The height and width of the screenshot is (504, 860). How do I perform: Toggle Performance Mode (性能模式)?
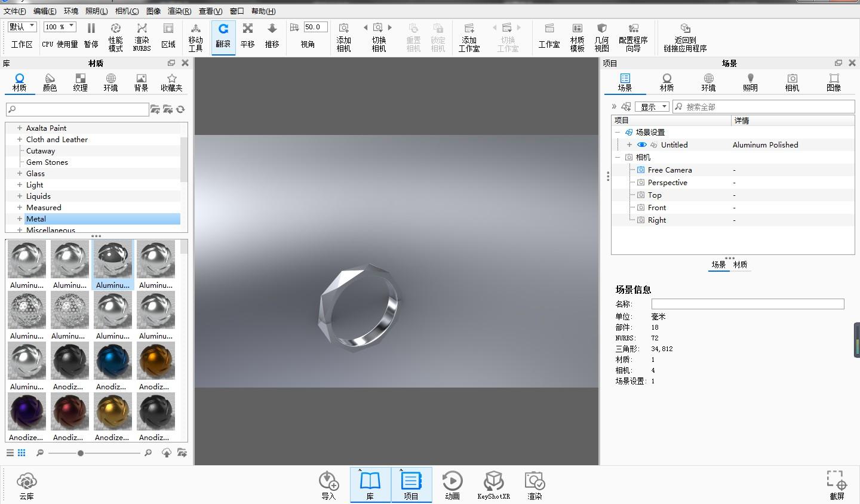point(115,37)
